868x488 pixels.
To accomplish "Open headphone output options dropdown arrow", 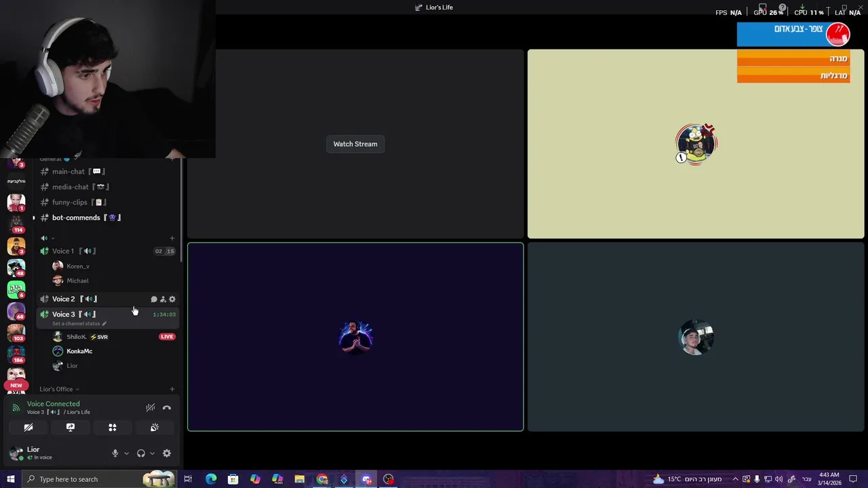I will point(152,453).
